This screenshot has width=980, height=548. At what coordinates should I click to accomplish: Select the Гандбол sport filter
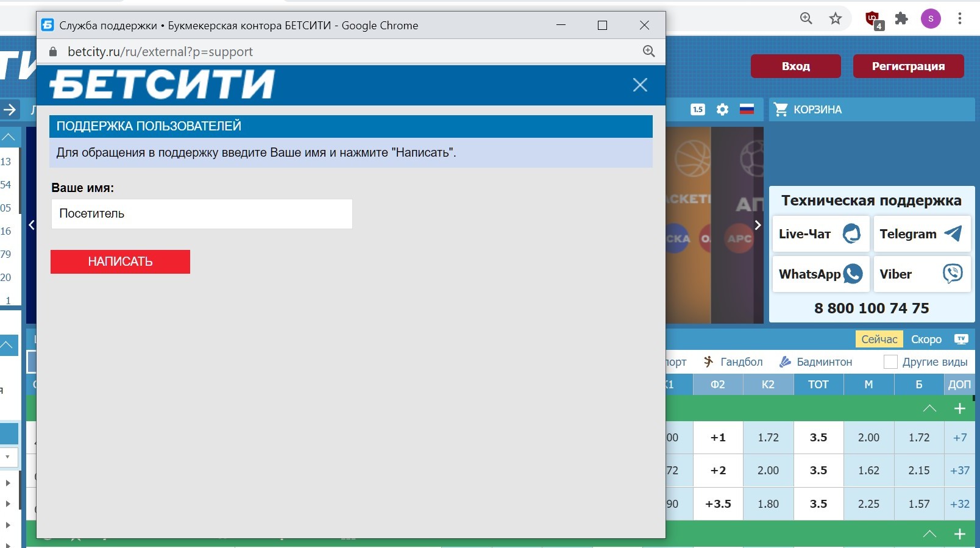pos(733,362)
